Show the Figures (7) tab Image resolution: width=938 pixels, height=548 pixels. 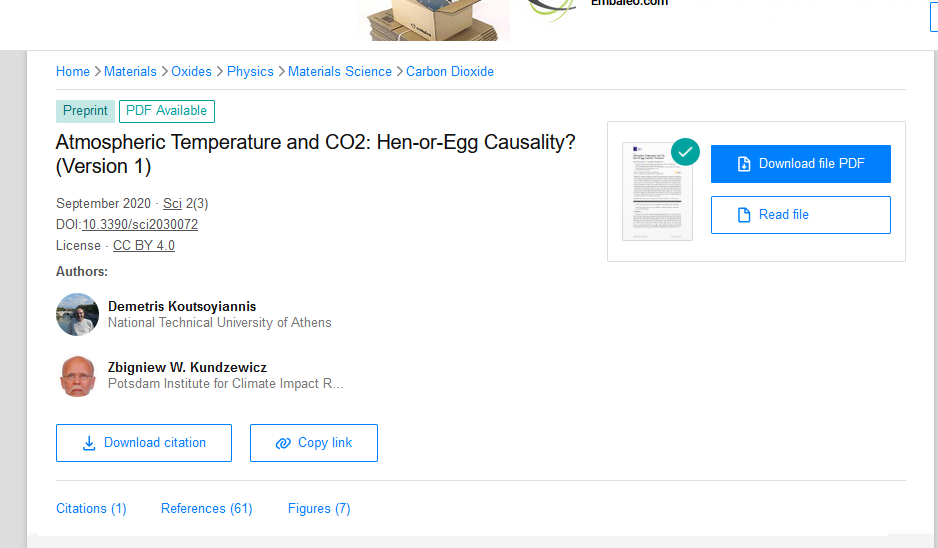[x=319, y=509]
